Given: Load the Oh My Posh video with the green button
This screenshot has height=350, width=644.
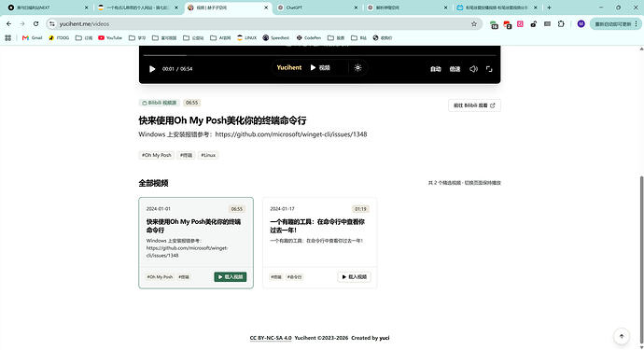Looking at the screenshot, I should [231, 277].
